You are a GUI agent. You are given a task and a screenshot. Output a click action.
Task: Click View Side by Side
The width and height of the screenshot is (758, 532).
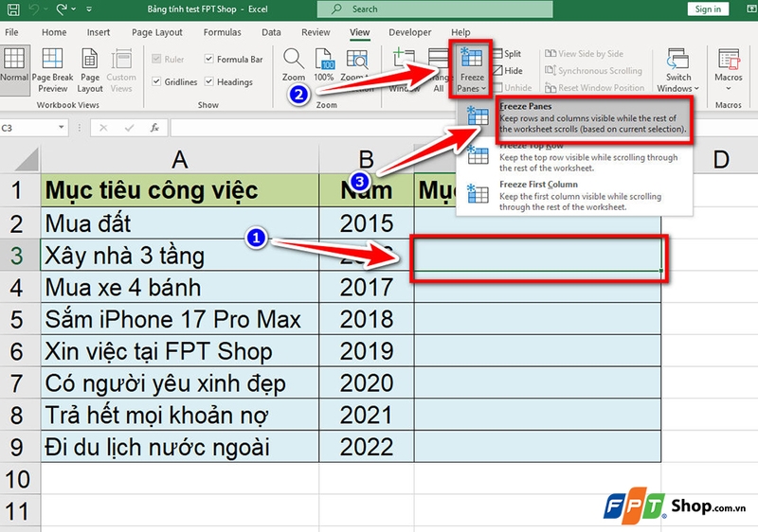point(584,54)
